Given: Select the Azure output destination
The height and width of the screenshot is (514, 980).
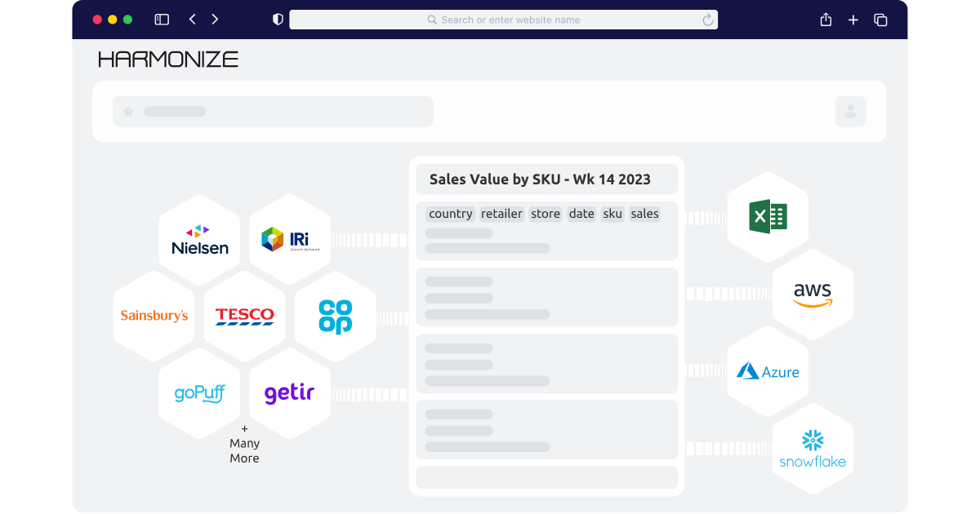Looking at the screenshot, I should [768, 371].
